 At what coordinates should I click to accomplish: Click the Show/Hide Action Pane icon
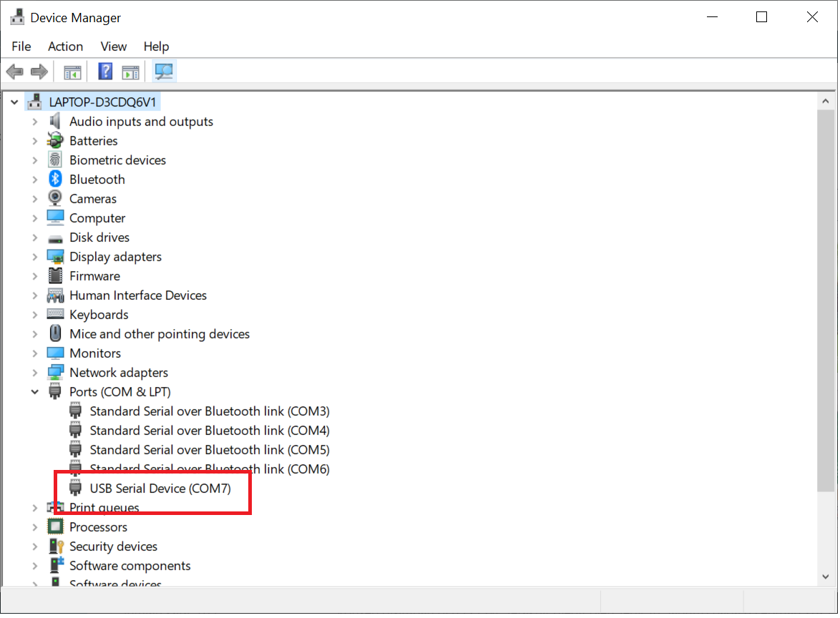pos(130,72)
